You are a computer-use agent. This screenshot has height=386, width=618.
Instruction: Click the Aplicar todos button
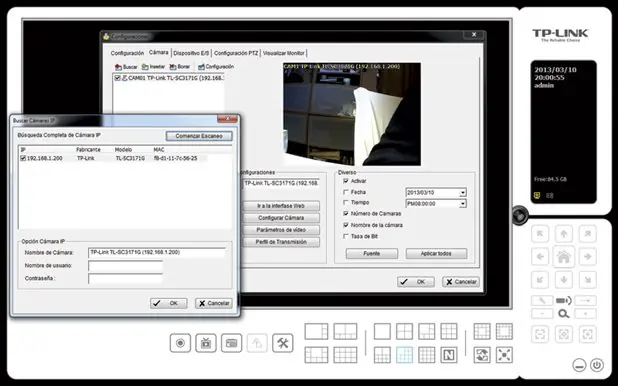436,254
